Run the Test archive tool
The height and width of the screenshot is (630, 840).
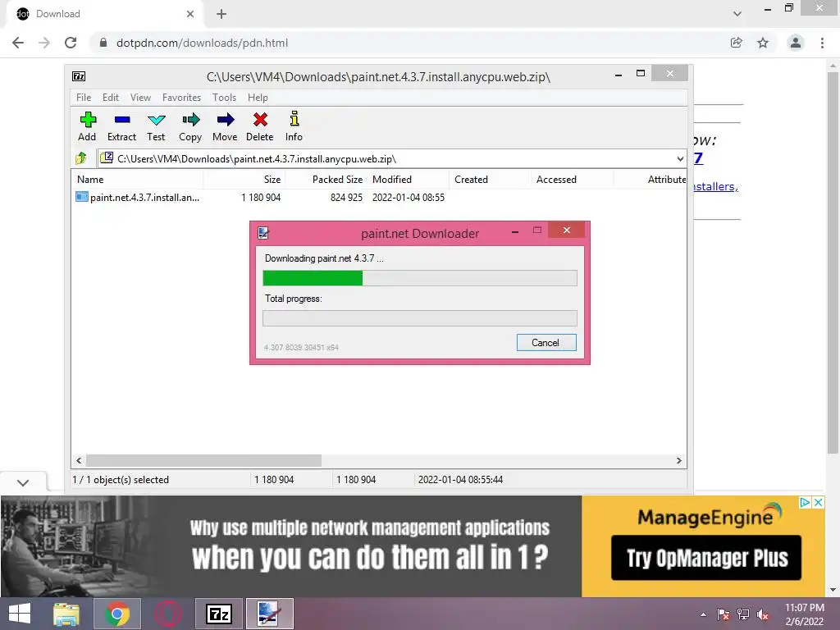(x=156, y=126)
